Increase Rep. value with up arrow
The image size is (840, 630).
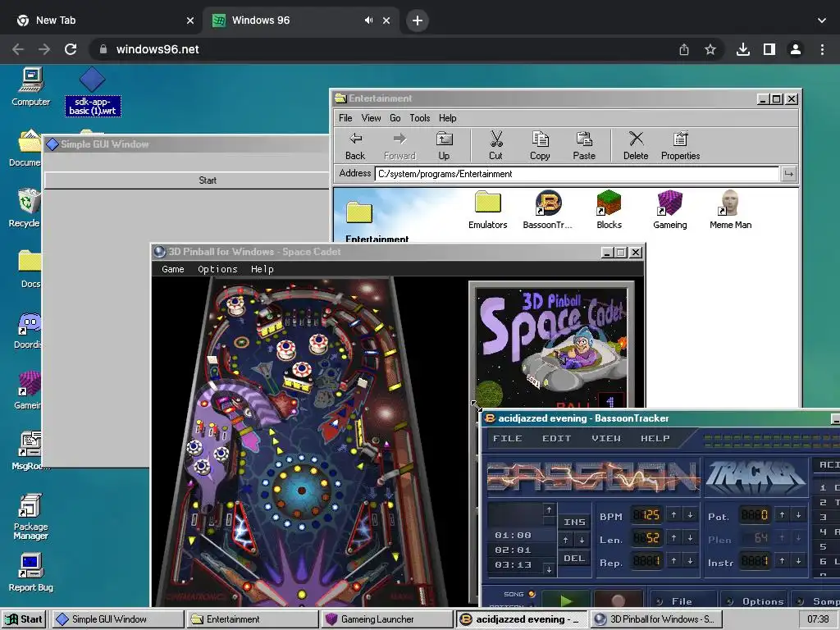[x=674, y=560]
